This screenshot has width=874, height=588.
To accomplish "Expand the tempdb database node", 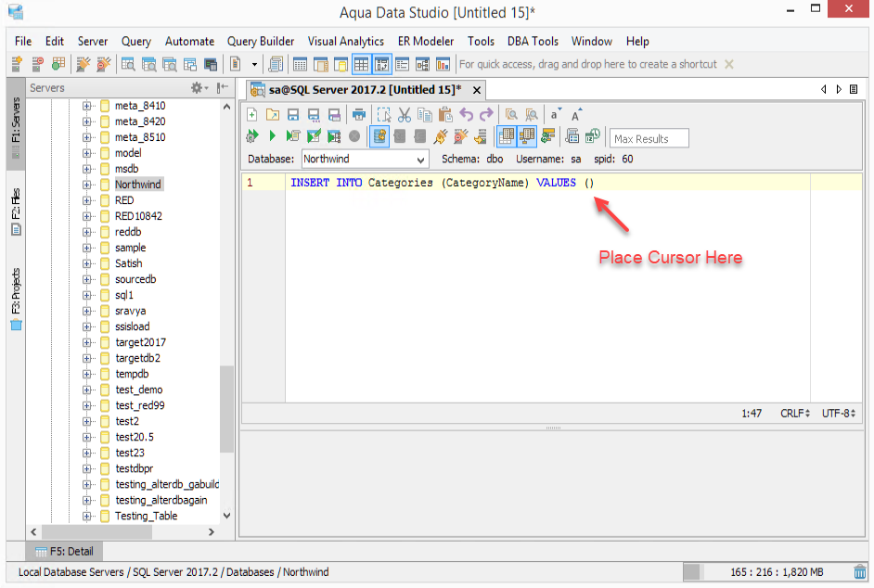I will coord(86,374).
